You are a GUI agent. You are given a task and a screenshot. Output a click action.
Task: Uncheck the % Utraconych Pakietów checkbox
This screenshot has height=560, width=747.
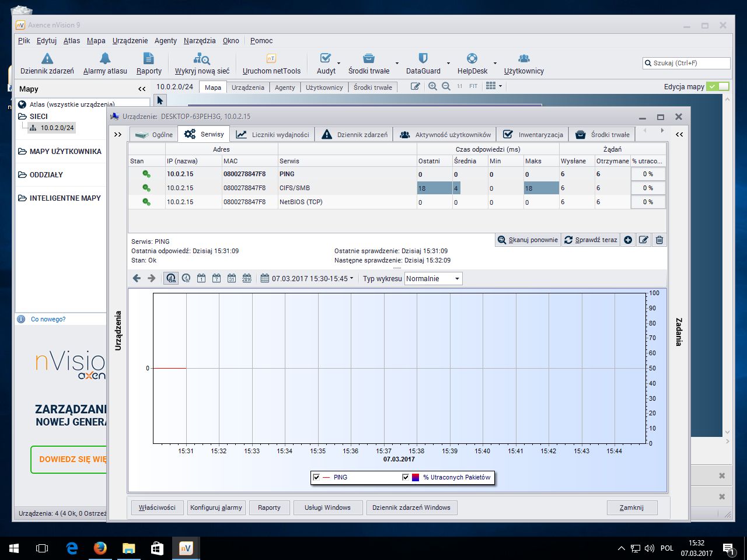[x=406, y=477]
